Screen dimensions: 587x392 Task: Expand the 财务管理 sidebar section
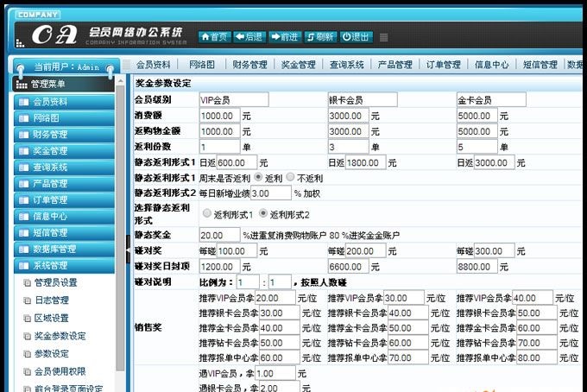click(x=64, y=135)
